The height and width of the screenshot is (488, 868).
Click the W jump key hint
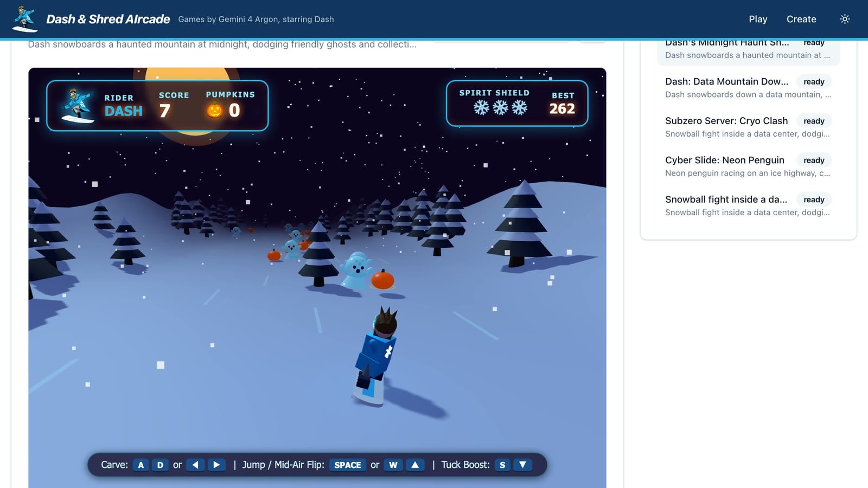click(x=393, y=465)
